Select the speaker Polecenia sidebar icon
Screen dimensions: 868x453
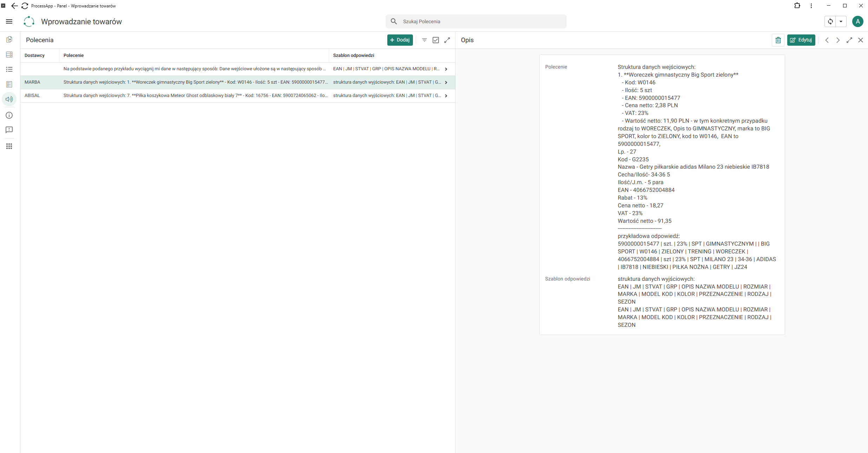(x=9, y=99)
